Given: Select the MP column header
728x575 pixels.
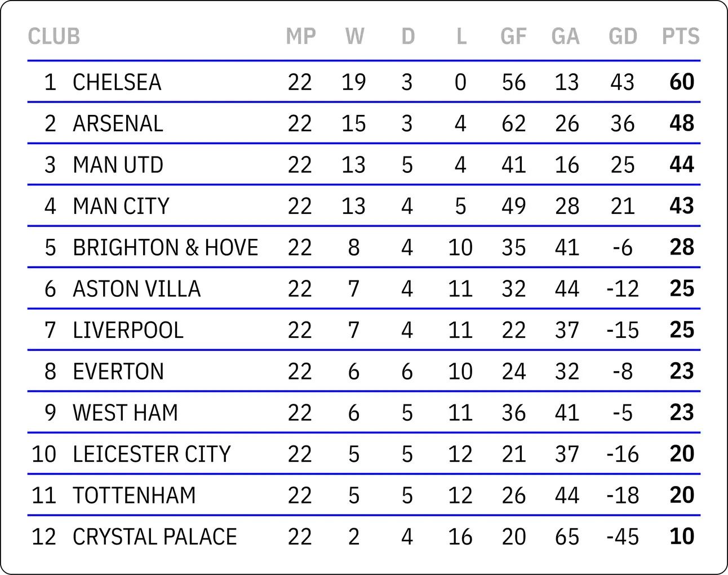Looking at the screenshot, I should click(x=301, y=37).
